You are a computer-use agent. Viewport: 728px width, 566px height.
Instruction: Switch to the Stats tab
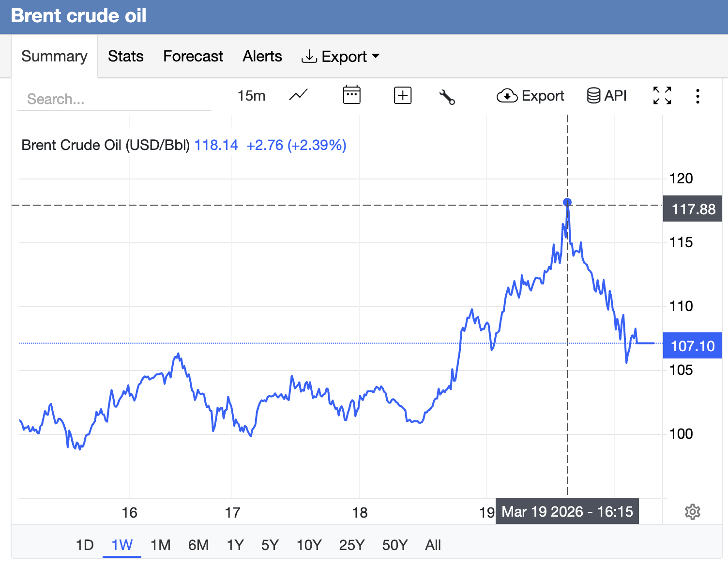(x=125, y=56)
